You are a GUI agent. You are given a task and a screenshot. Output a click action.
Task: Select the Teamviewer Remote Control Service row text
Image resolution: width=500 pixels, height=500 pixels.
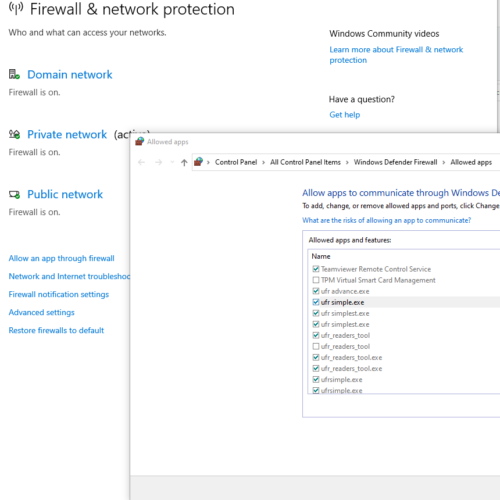(376, 269)
